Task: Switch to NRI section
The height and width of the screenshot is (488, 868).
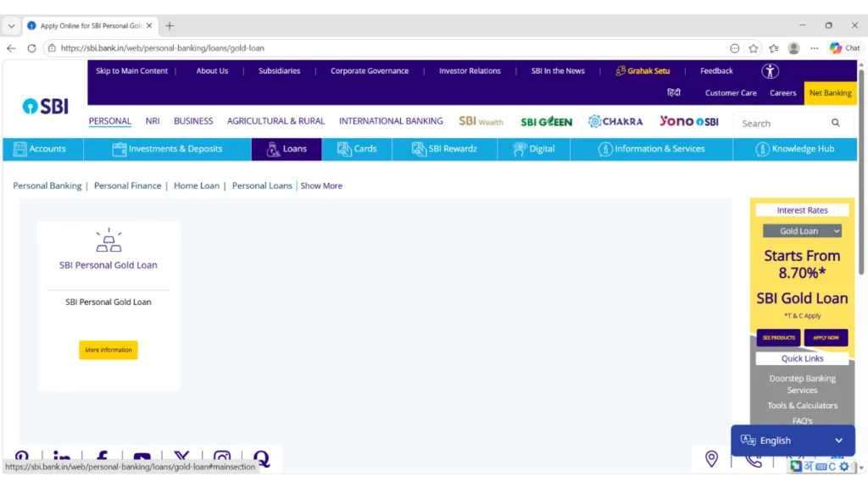Action: pyautogui.click(x=153, y=121)
